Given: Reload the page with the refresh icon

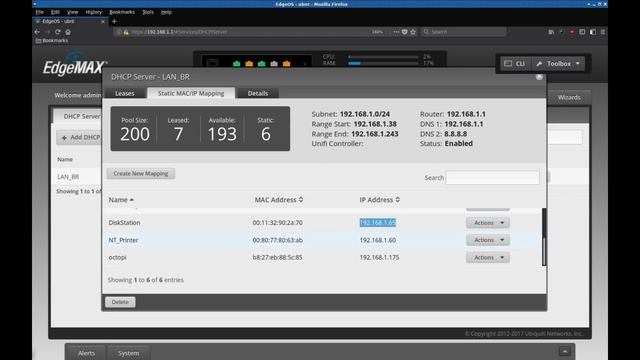Looking at the screenshot, I should [x=58, y=32].
